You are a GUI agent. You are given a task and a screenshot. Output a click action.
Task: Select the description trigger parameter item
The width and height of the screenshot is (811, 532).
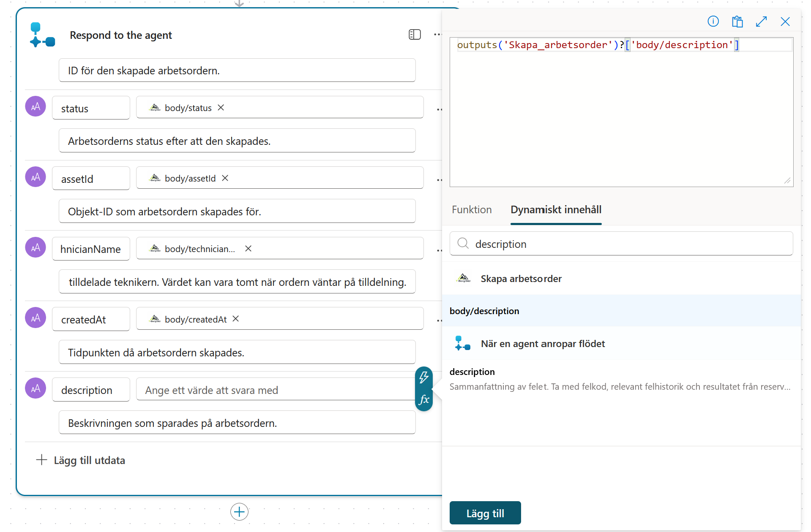coord(621,379)
